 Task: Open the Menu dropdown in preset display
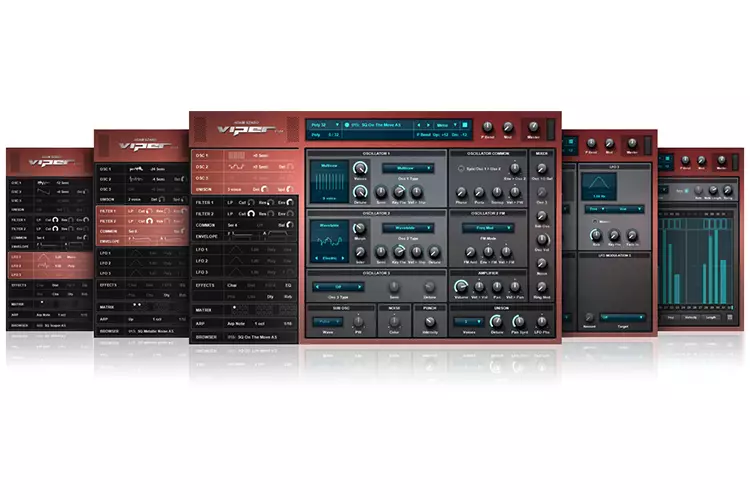[x=447, y=125]
